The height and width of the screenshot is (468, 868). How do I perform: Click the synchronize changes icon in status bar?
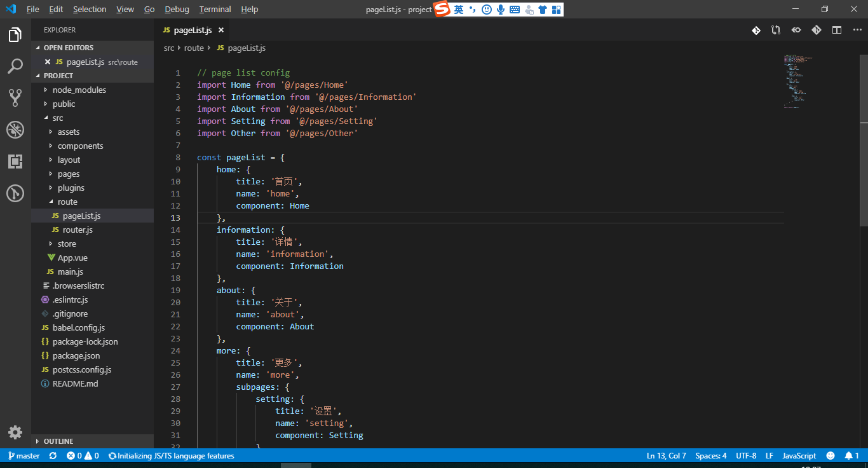pos(53,456)
